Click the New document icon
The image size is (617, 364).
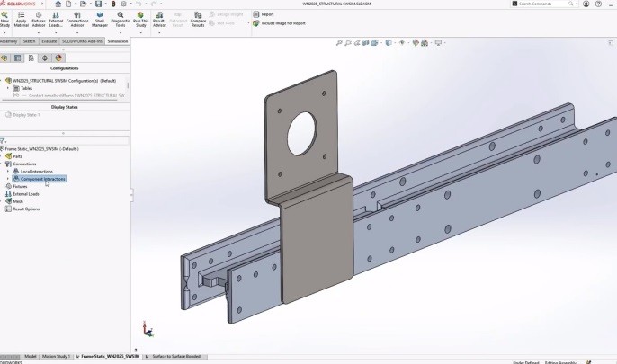pyautogui.click(x=68, y=4)
